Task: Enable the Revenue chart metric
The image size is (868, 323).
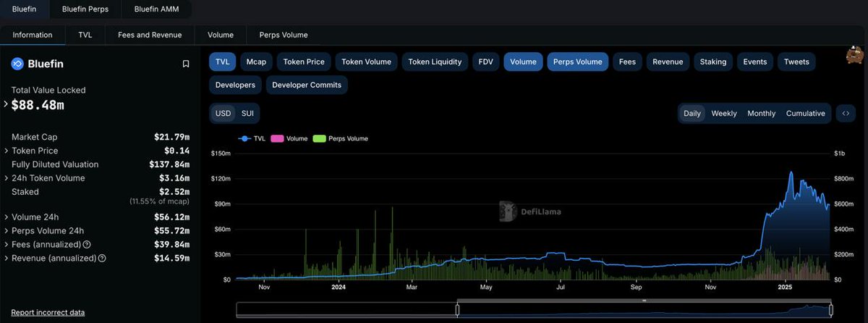Action: click(668, 62)
